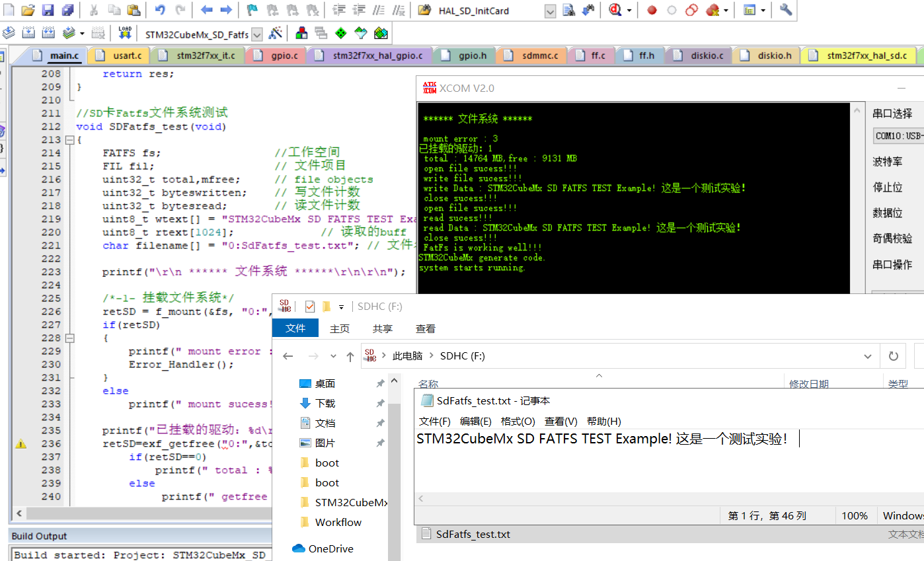Click the 100% zoom indicator in Notepad

(x=856, y=515)
